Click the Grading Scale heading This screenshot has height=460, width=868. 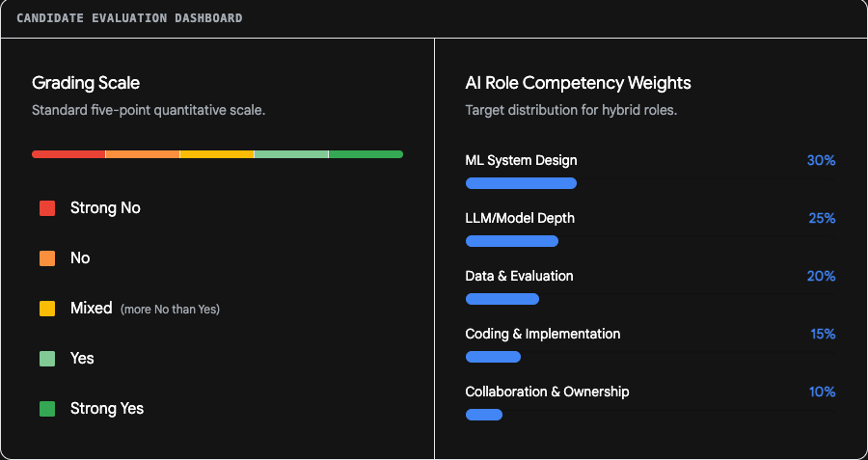pyautogui.click(x=86, y=83)
